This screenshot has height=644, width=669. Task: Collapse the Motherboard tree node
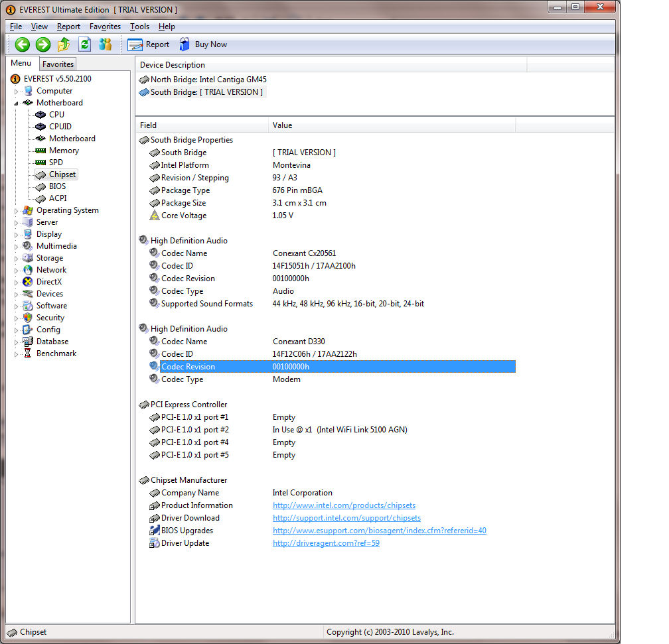[16, 103]
